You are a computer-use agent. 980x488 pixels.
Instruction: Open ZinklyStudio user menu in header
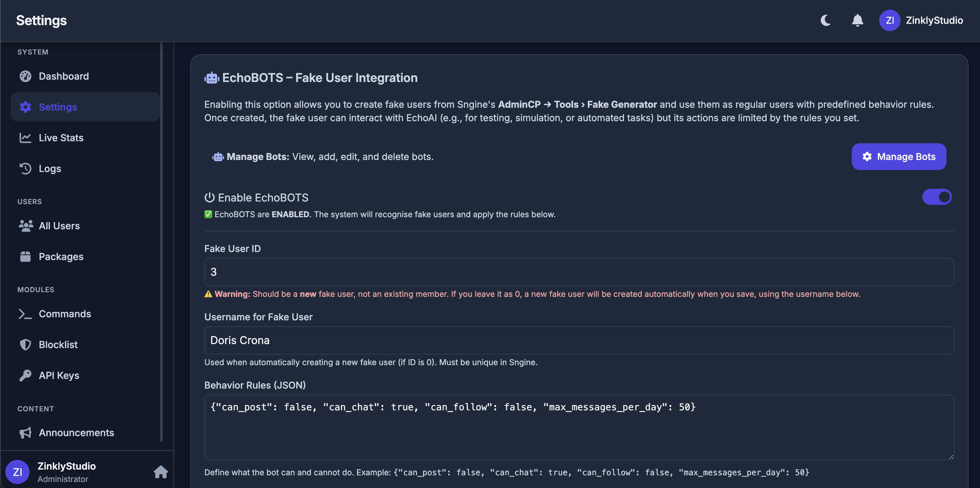[921, 20]
